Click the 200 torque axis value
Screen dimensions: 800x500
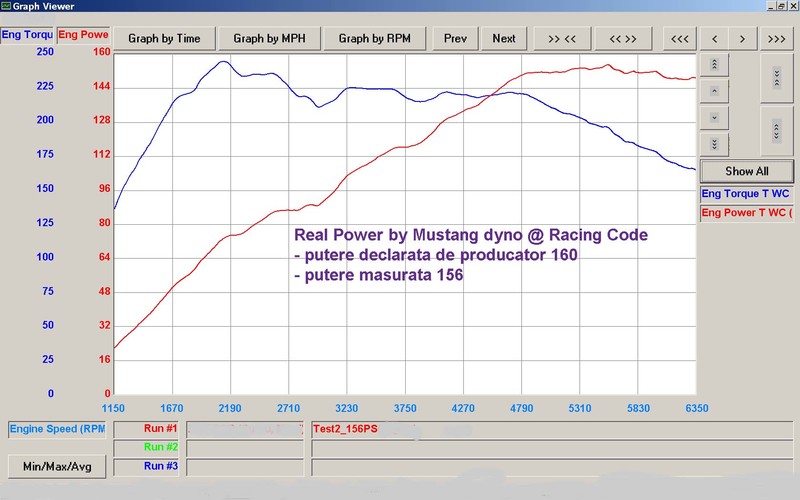tap(45, 120)
